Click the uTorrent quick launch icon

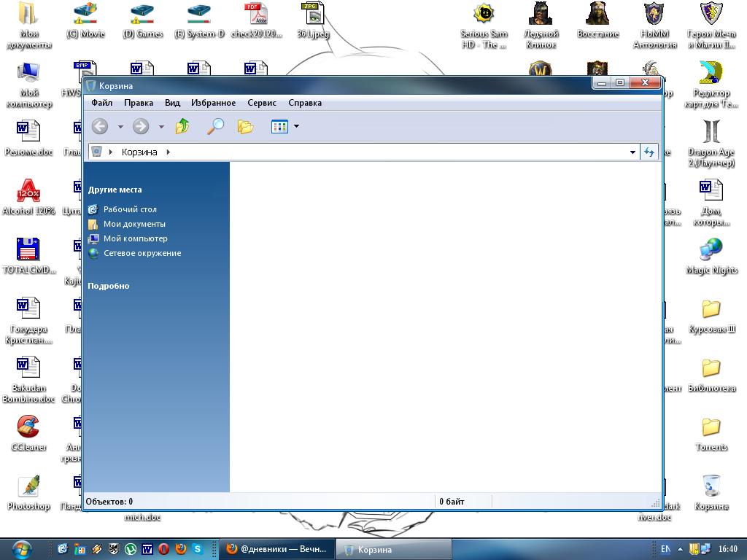[x=131, y=549]
